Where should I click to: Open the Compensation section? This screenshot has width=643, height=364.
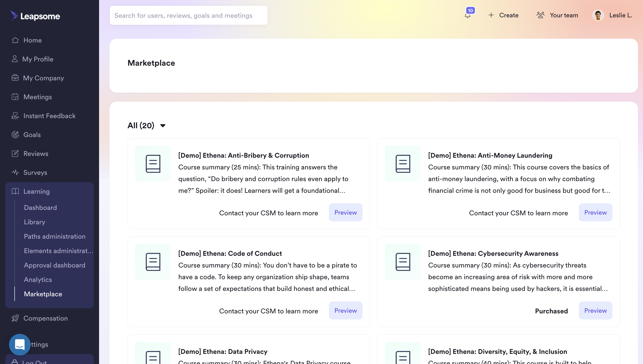(45, 318)
